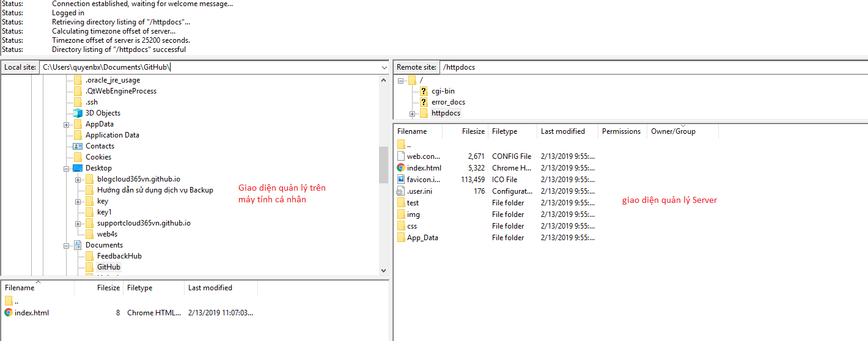This screenshot has width=868, height=341.
Task: Click the .ssh folder icon
Action: tap(78, 102)
